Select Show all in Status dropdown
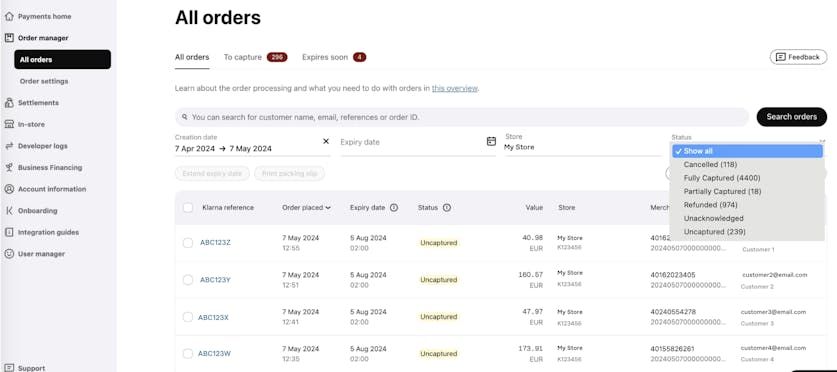 (x=747, y=152)
